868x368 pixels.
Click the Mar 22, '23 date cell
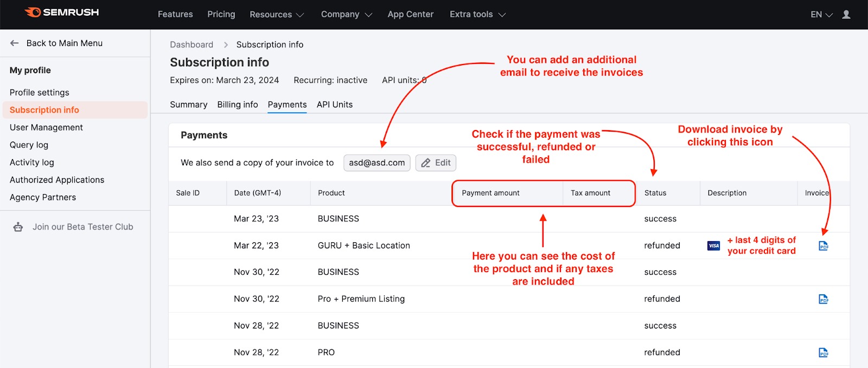257,246
